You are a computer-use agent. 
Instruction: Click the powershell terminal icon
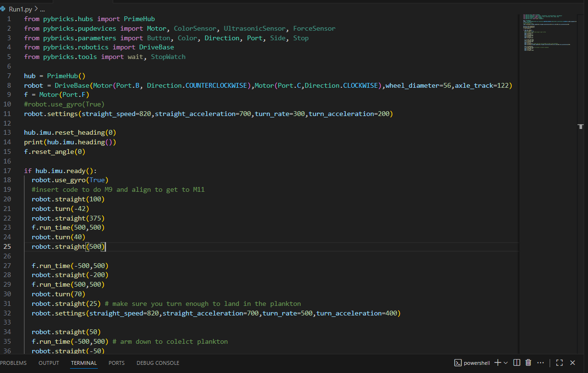(x=458, y=363)
